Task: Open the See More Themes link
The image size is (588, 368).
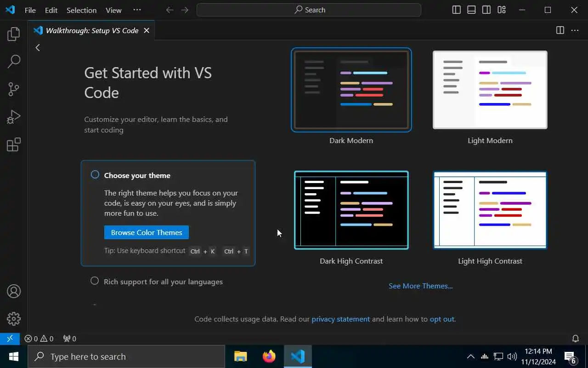Action: (x=420, y=286)
